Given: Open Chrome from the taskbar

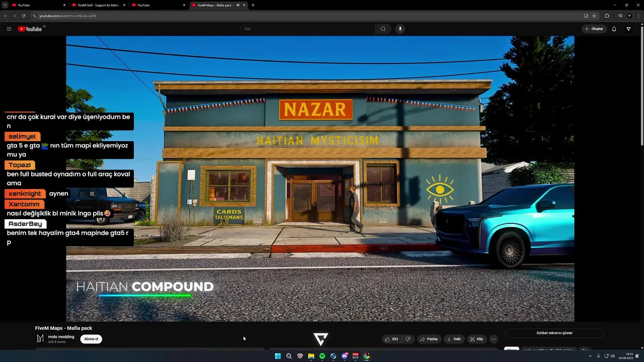Looking at the screenshot, I should (367, 356).
